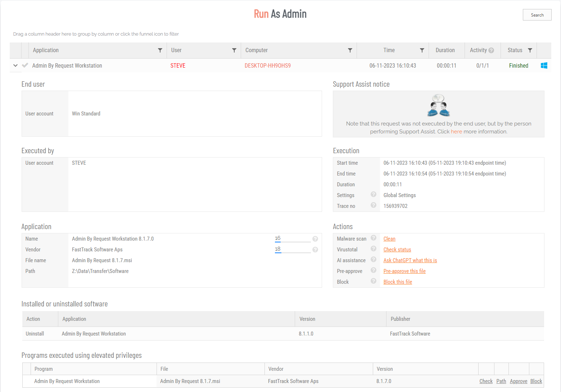This screenshot has height=392, width=561.
Task: Sort by the Duration column header
Action: 445,50
